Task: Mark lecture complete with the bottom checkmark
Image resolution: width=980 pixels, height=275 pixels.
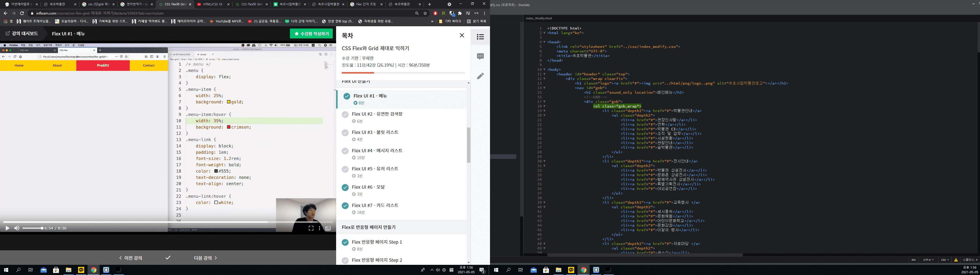Action: click(x=168, y=257)
